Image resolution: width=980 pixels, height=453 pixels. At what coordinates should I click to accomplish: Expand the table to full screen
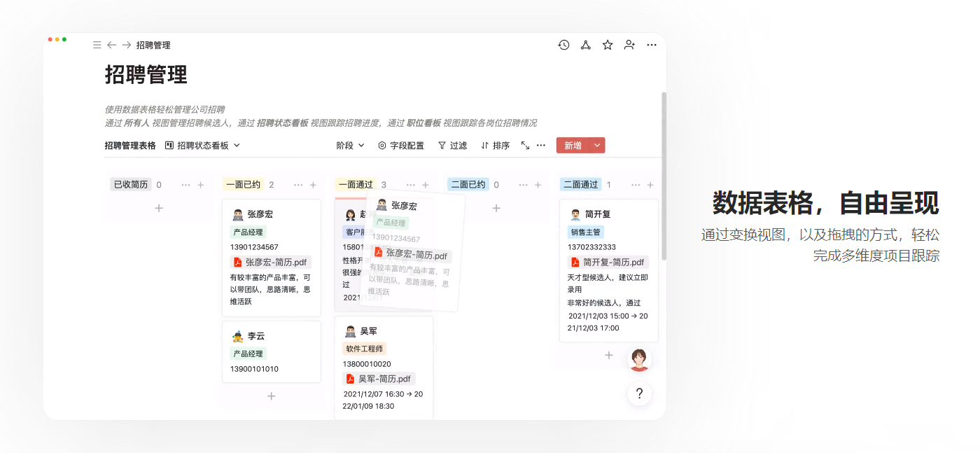[x=525, y=146]
